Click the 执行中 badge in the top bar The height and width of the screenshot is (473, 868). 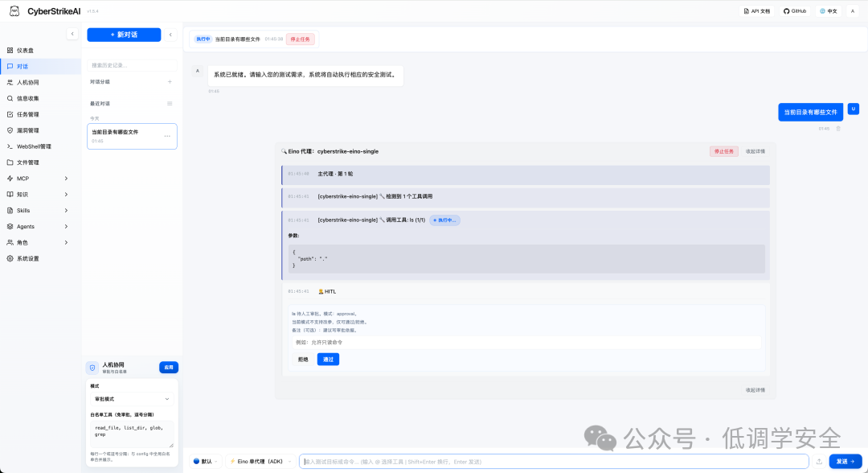pyautogui.click(x=203, y=39)
